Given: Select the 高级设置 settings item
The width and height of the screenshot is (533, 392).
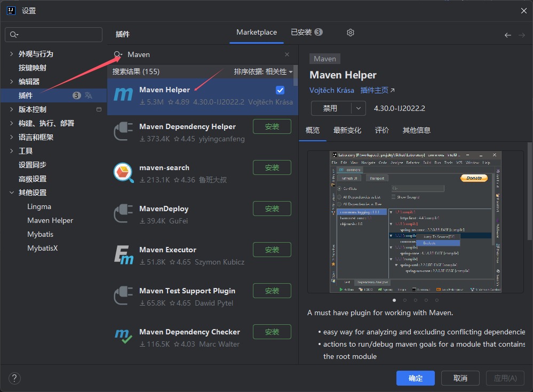Looking at the screenshot, I should coord(33,179).
